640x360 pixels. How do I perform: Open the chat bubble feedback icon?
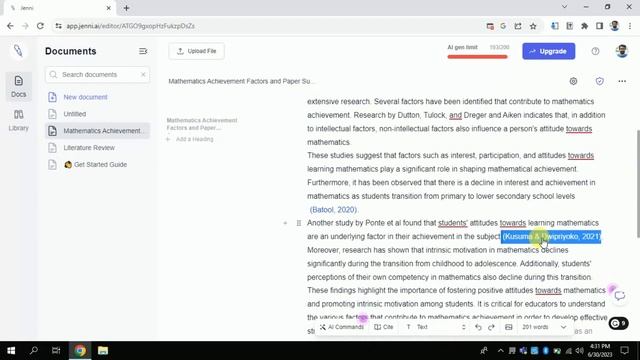click(x=620, y=296)
